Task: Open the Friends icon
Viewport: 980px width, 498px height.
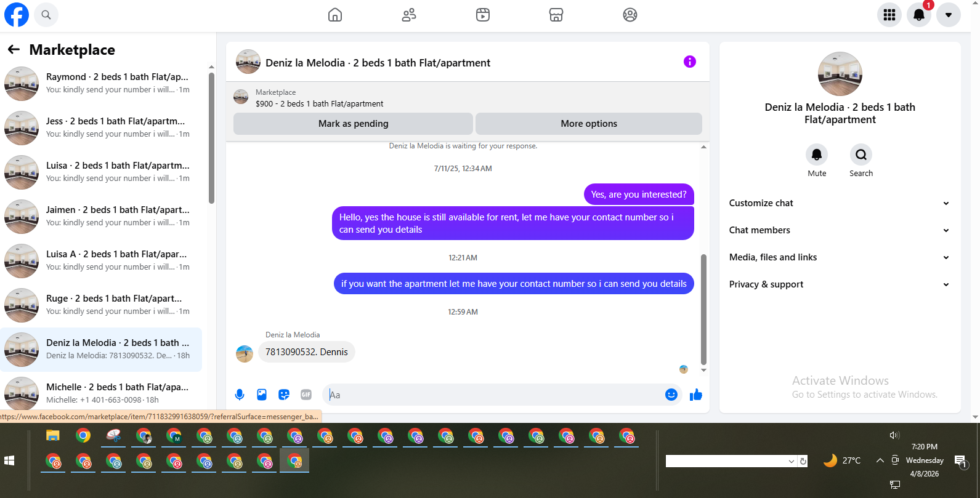Action: click(409, 15)
